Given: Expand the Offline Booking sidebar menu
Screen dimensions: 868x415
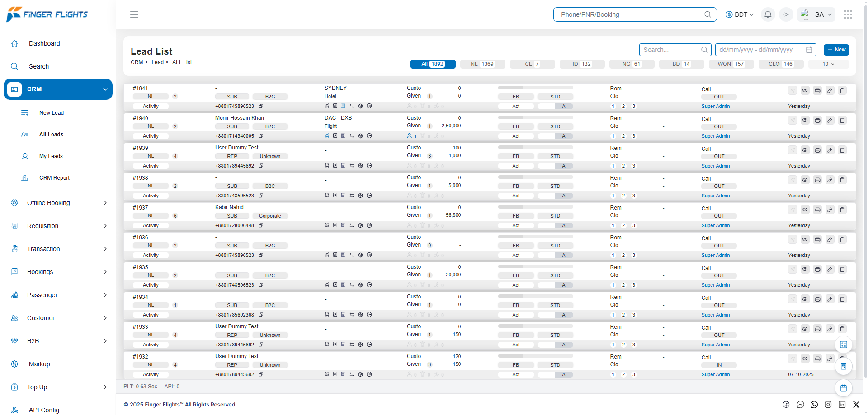Looking at the screenshot, I should click(58, 203).
